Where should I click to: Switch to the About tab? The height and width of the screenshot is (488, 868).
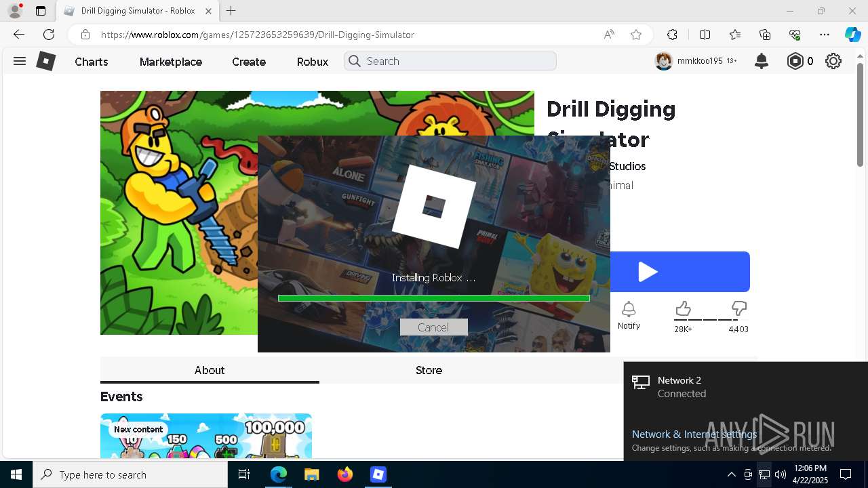[210, 370]
